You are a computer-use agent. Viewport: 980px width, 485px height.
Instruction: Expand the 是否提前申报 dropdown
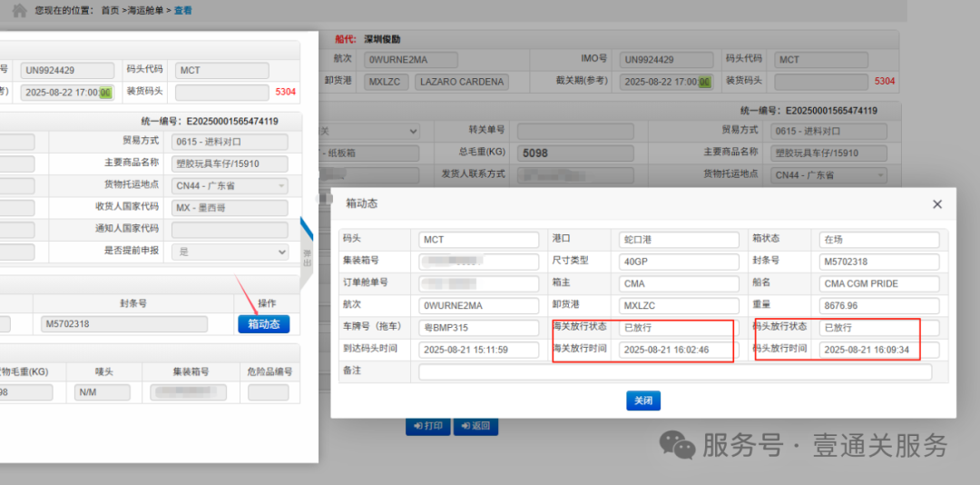click(x=229, y=252)
